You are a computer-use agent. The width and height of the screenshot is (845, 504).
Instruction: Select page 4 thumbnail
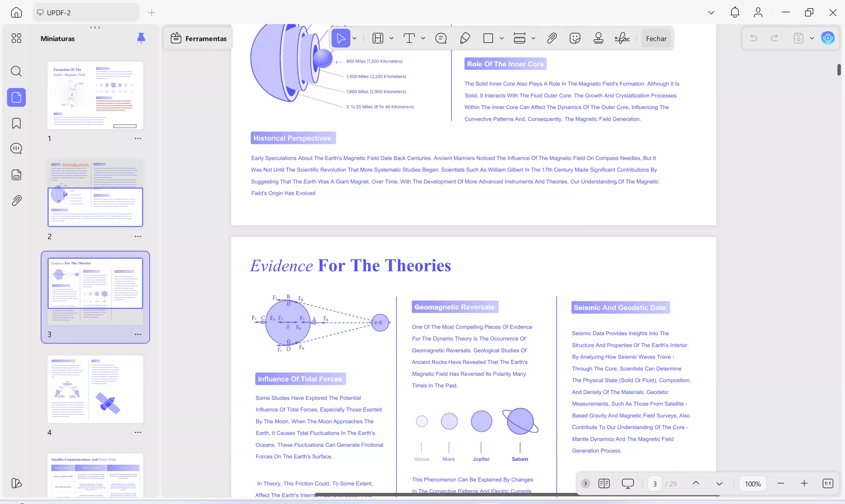(95, 389)
